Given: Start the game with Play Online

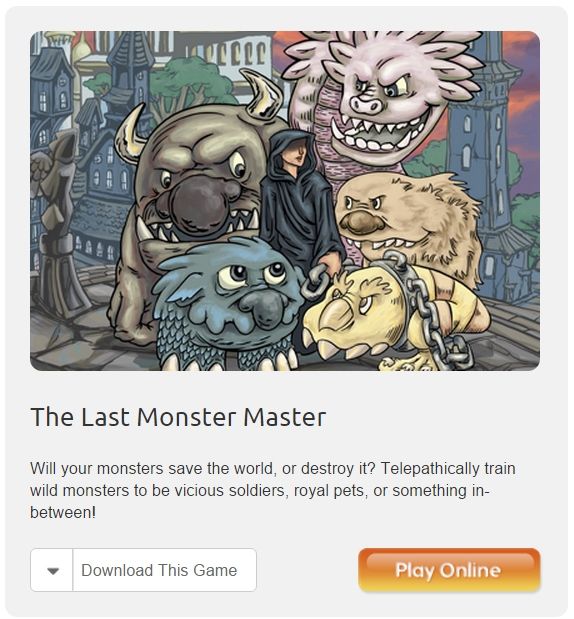Looking at the screenshot, I should tap(449, 570).
